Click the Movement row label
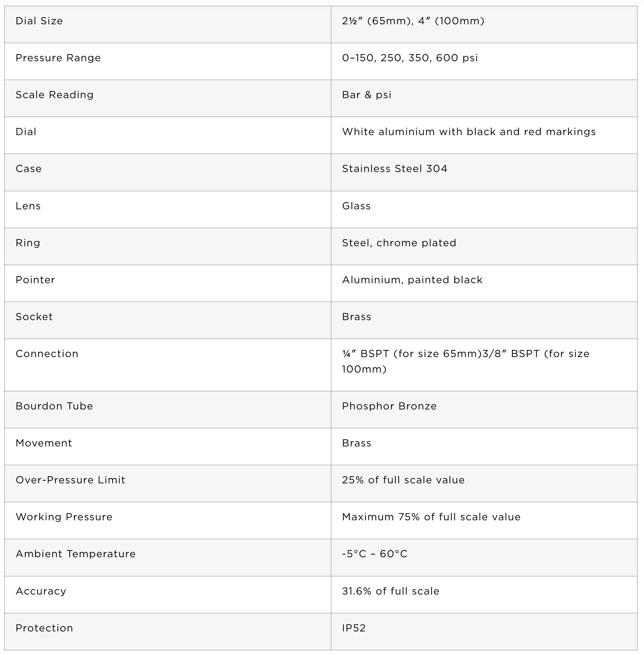Viewport: 644px width, 655px height. pos(44,443)
